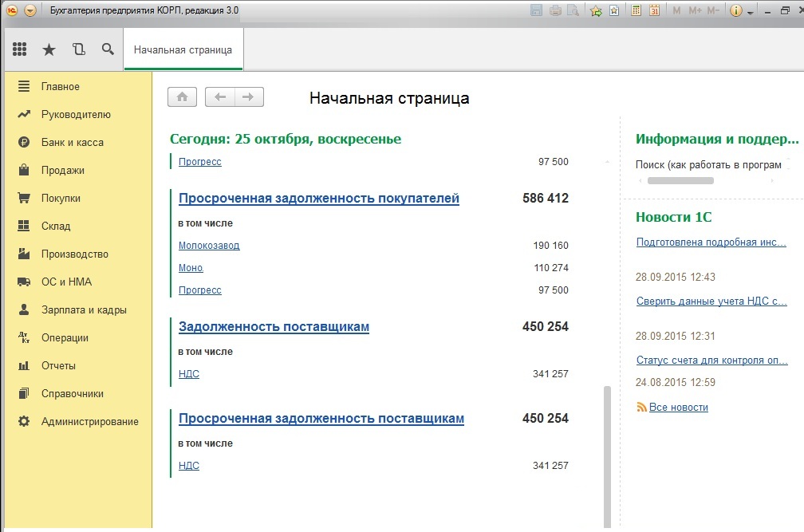Open НДС link under Просроченная задолженность поставщикам
The height and width of the screenshot is (532, 804).
click(189, 466)
